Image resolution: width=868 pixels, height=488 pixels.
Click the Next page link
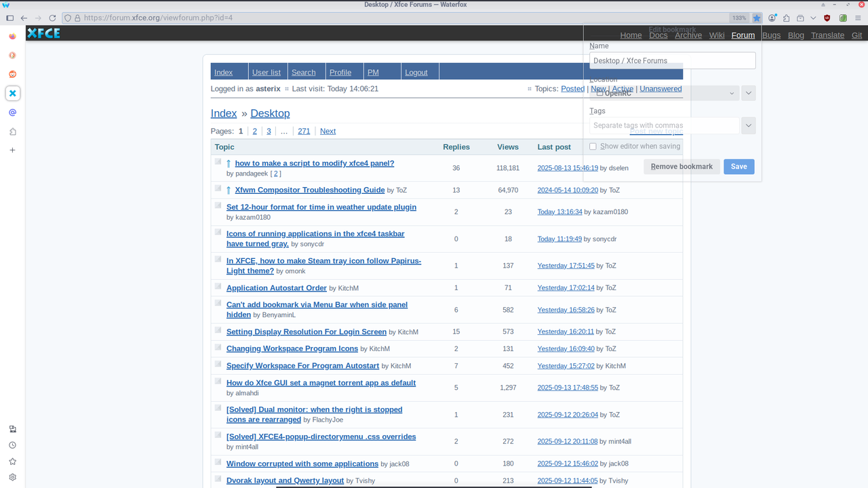pos(328,131)
